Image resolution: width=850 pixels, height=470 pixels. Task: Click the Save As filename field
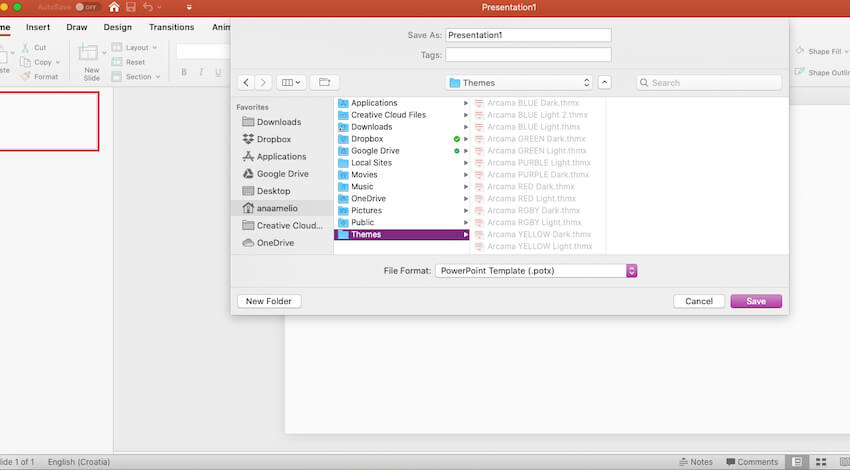[x=528, y=35]
